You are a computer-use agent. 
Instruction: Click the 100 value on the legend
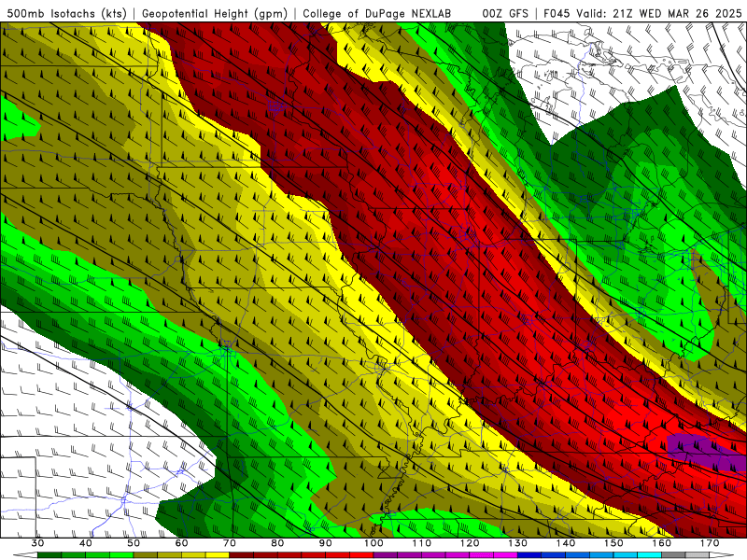[x=373, y=543]
